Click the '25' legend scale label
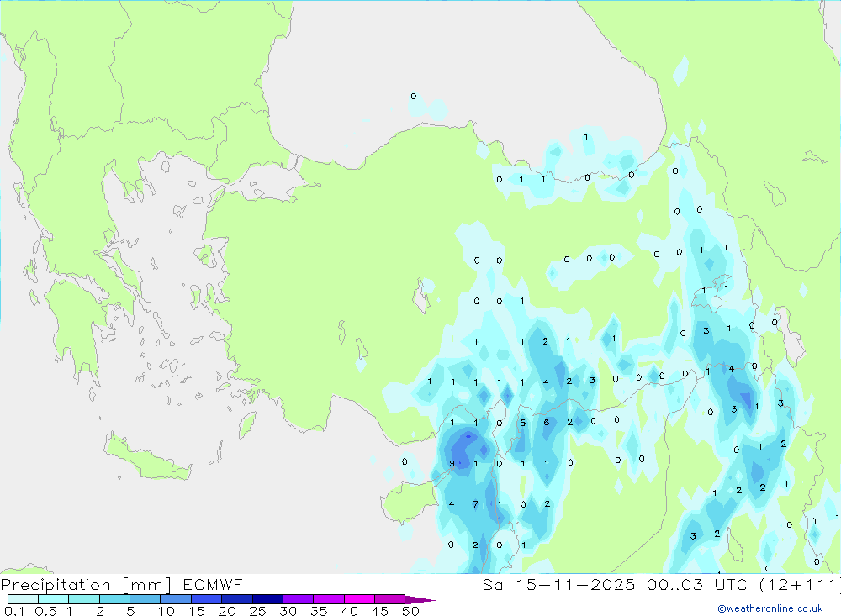 257,611
